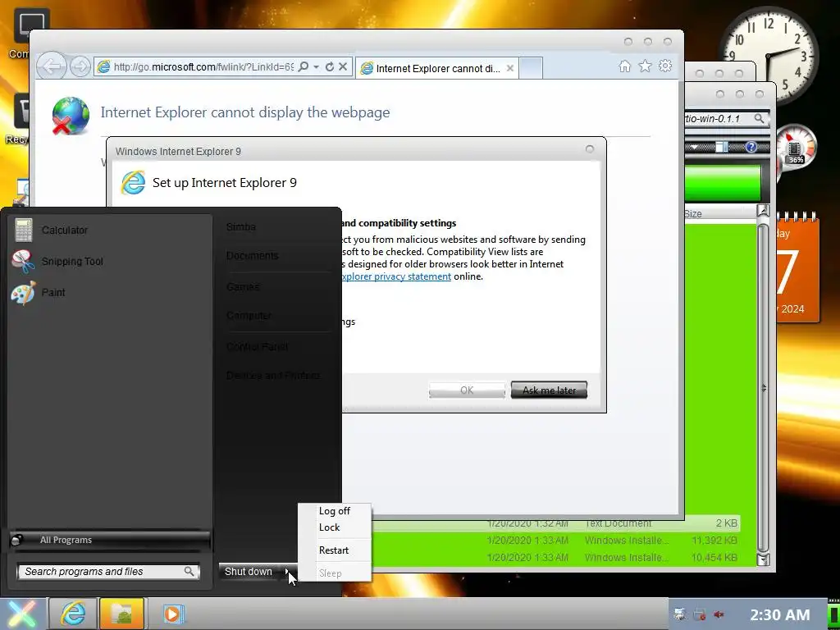The width and height of the screenshot is (840, 630).
Task: Click the Shut down button
Action: coord(249,572)
